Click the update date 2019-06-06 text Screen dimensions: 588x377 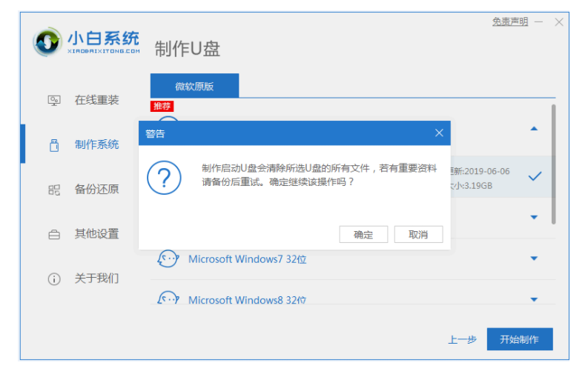[x=486, y=171]
